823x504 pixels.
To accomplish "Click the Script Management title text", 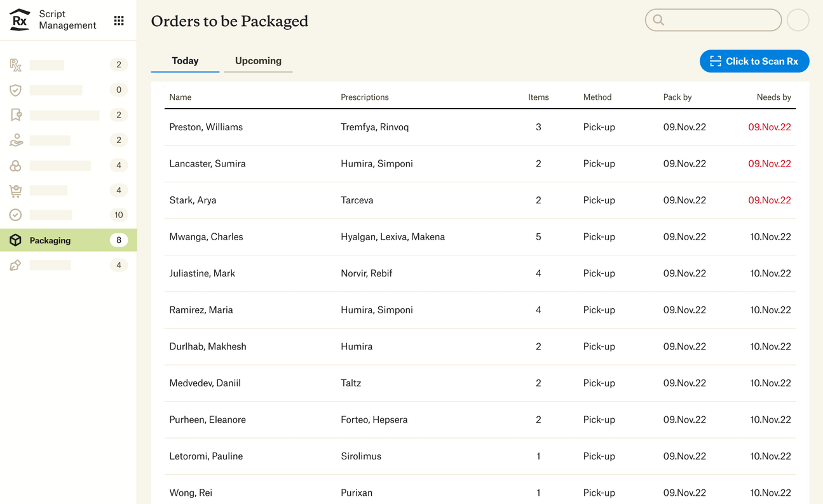I will [x=67, y=20].
